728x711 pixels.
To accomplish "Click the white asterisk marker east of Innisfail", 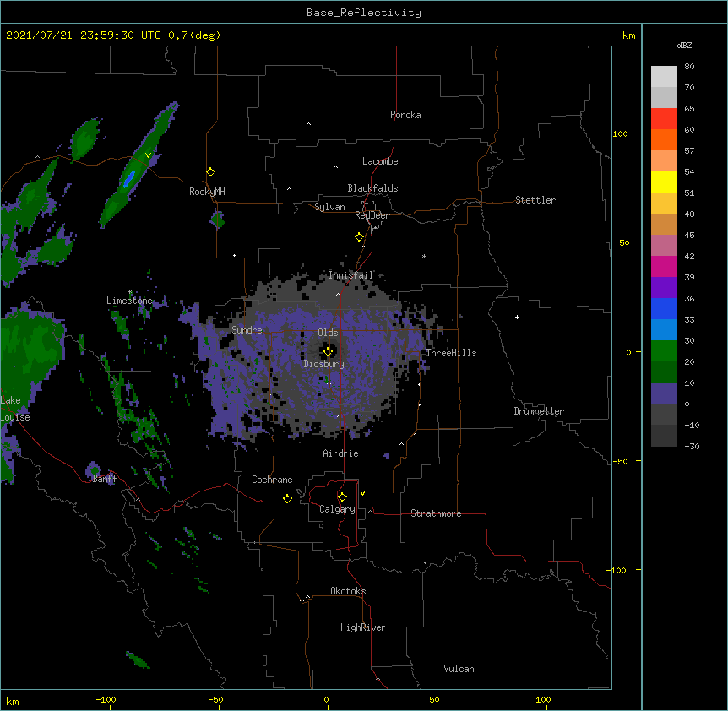I will click(x=424, y=256).
